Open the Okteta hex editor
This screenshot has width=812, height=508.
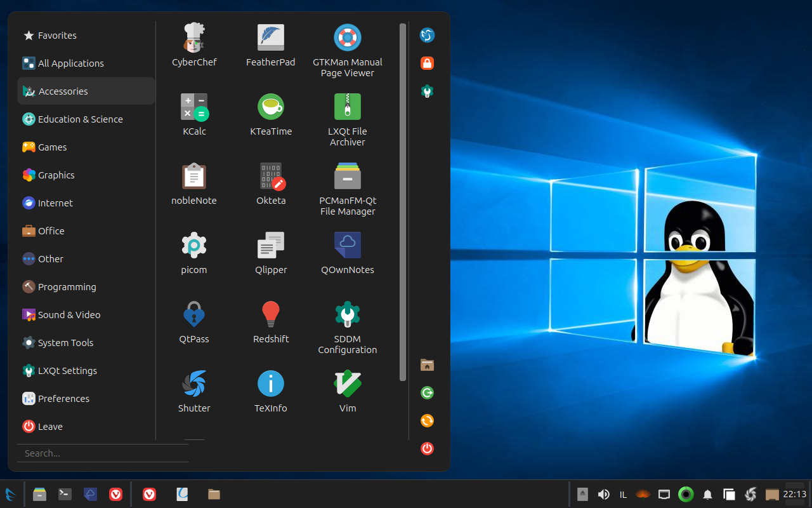[x=271, y=183]
